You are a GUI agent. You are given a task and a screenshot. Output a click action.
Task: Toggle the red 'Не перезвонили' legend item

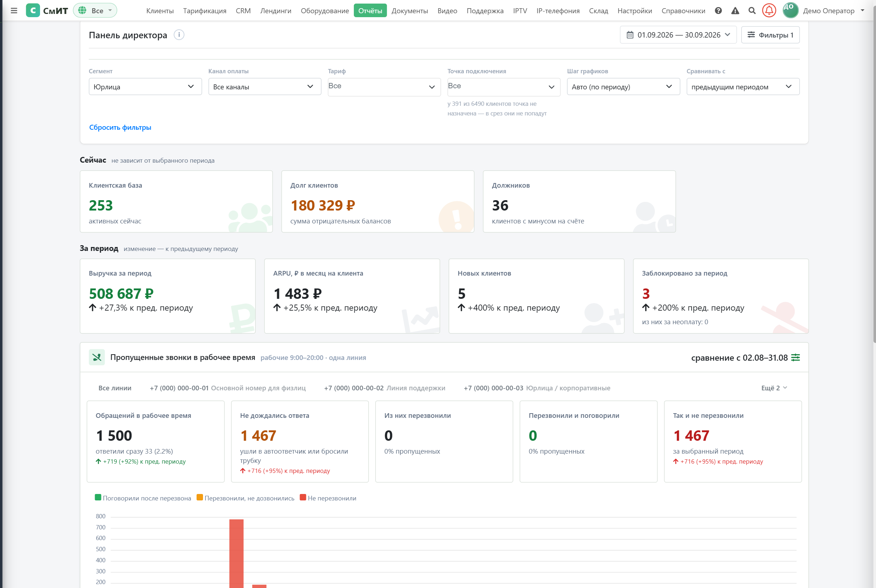coord(328,498)
